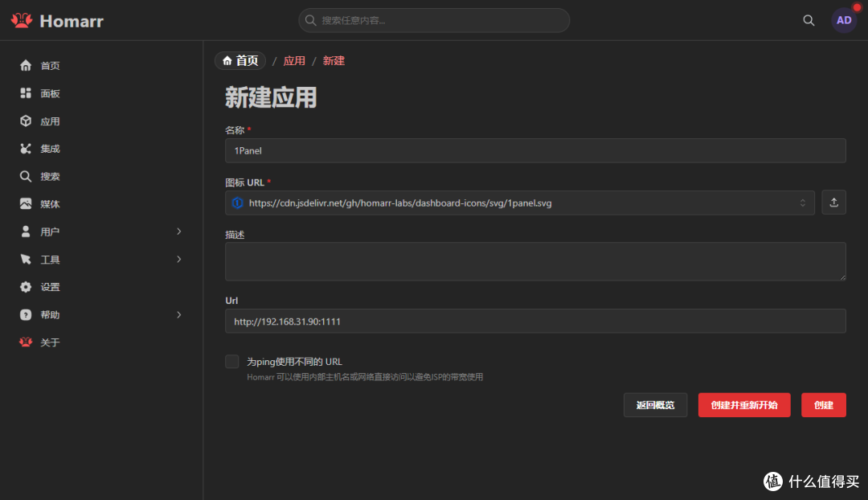Open the 应用 apps cube icon
Viewport: 868px width, 500px height.
26,121
